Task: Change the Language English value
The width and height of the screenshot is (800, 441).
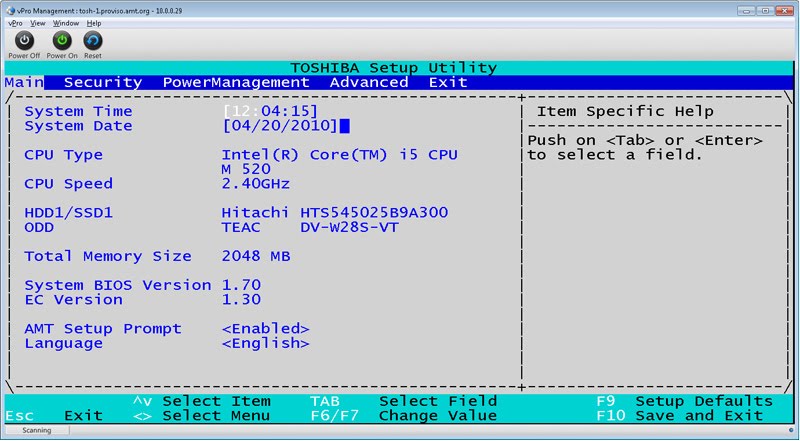Action: tap(265, 344)
